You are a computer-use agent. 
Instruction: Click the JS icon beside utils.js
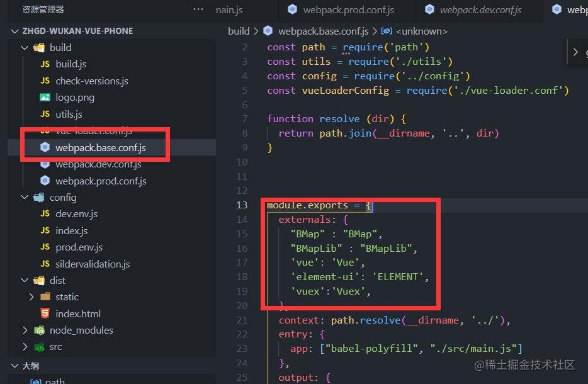[45, 114]
